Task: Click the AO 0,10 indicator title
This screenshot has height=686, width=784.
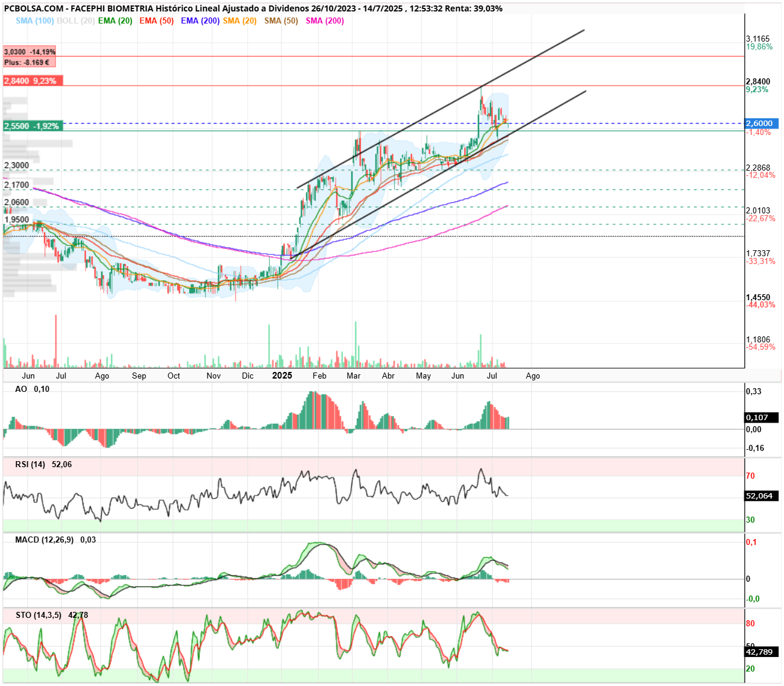Action: [33, 389]
